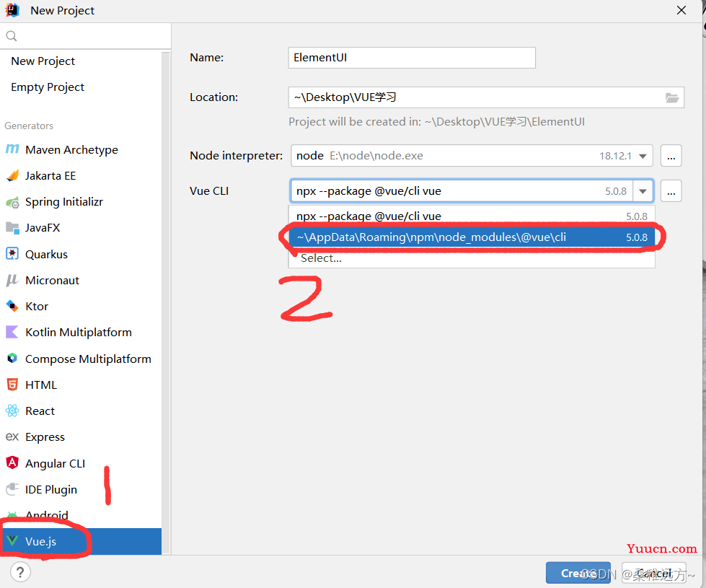The image size is (706, 588).
Task: Open the Node interpreter combo box
Action: (472, 156)
